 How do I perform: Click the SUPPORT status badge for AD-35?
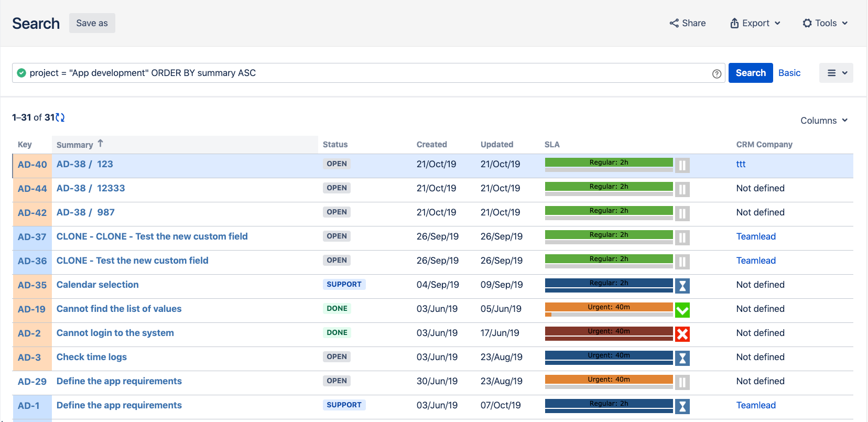coord(344,284)
